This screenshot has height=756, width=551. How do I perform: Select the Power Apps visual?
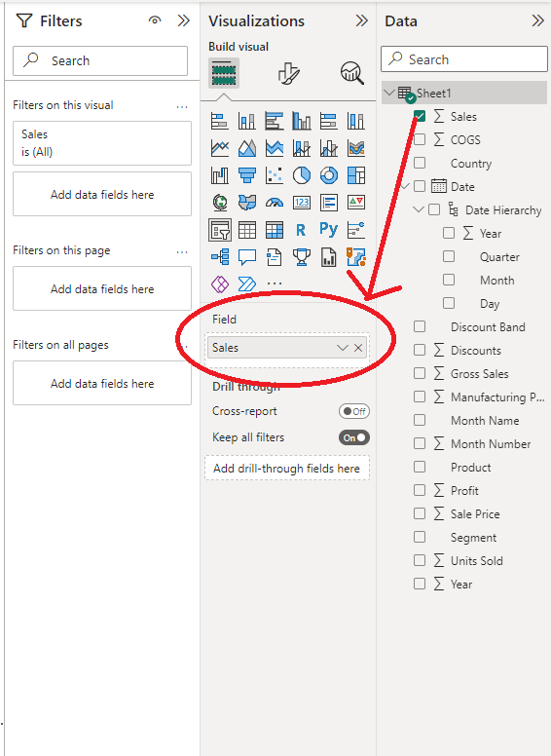click(x=220, y=283)
